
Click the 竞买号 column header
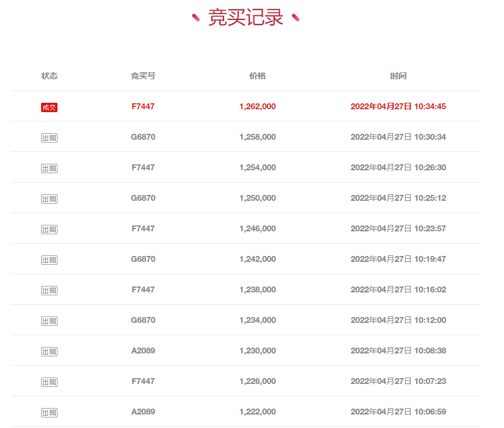143,76
